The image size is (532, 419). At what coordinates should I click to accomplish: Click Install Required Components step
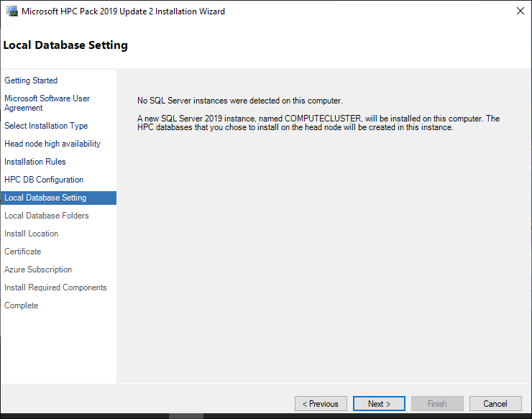point(55,287)
